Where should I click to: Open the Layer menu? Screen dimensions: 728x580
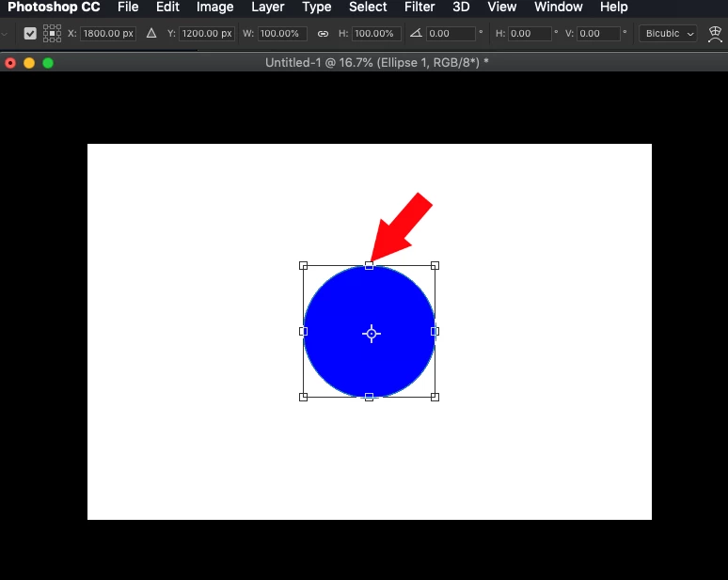[268, 7]
